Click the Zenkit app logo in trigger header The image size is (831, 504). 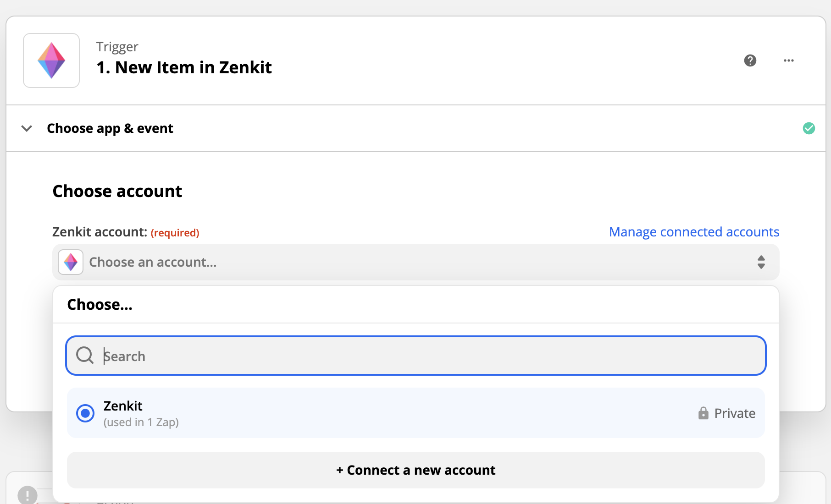[51, 60]
